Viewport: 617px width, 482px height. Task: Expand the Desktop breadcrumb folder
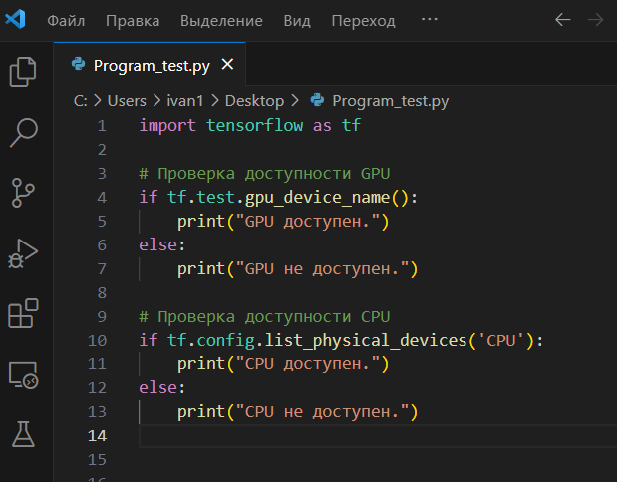tap(254, 100)
